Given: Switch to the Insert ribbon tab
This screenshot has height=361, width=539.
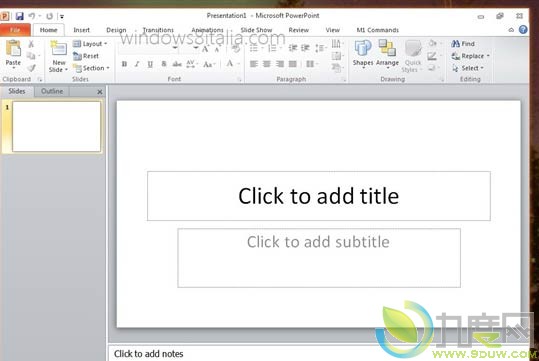Looking at the screenshot, I should coord(81,30).
